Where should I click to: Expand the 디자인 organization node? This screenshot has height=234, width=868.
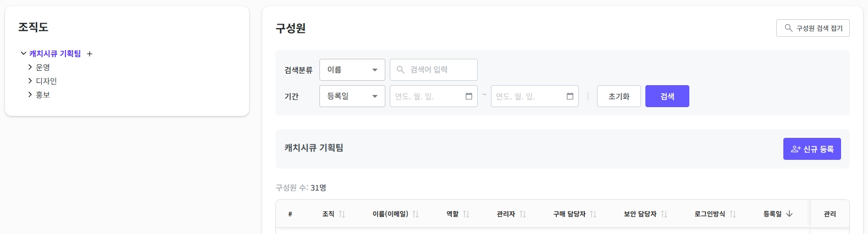[x=30, y=81]
